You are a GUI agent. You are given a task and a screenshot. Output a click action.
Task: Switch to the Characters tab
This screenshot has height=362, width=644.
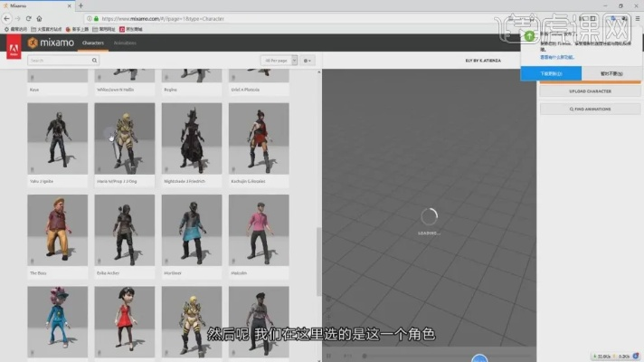pyautogui.click(x=93, y=43)
